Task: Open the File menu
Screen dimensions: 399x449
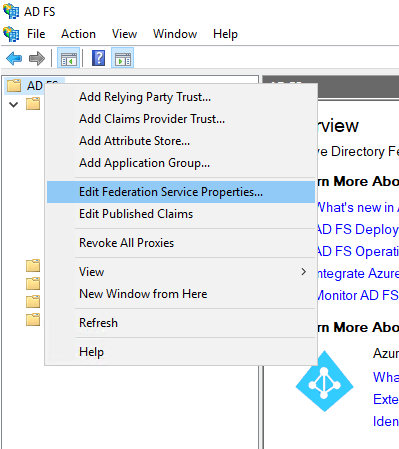Action: click(x=36, y=34)
